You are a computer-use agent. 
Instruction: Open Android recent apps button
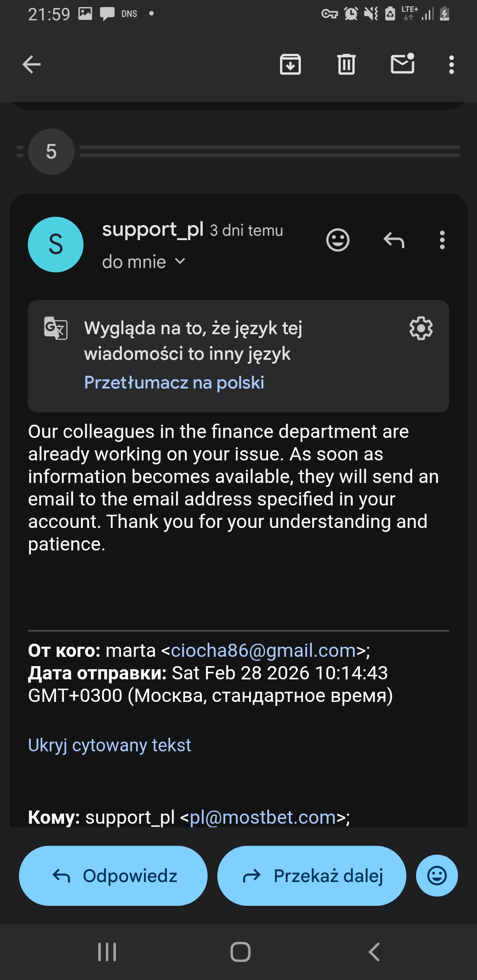point(107,952)
